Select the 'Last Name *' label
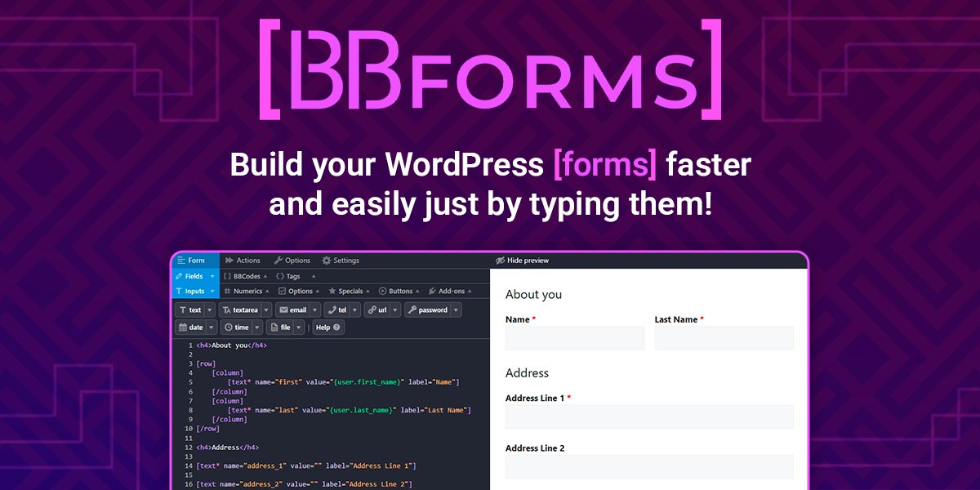This screenshot has width=980, height=490. [679, 319]
